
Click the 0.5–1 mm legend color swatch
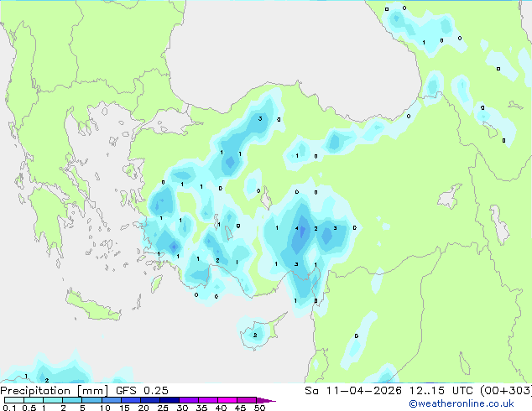pyautogui.click(x=34, y=400)
